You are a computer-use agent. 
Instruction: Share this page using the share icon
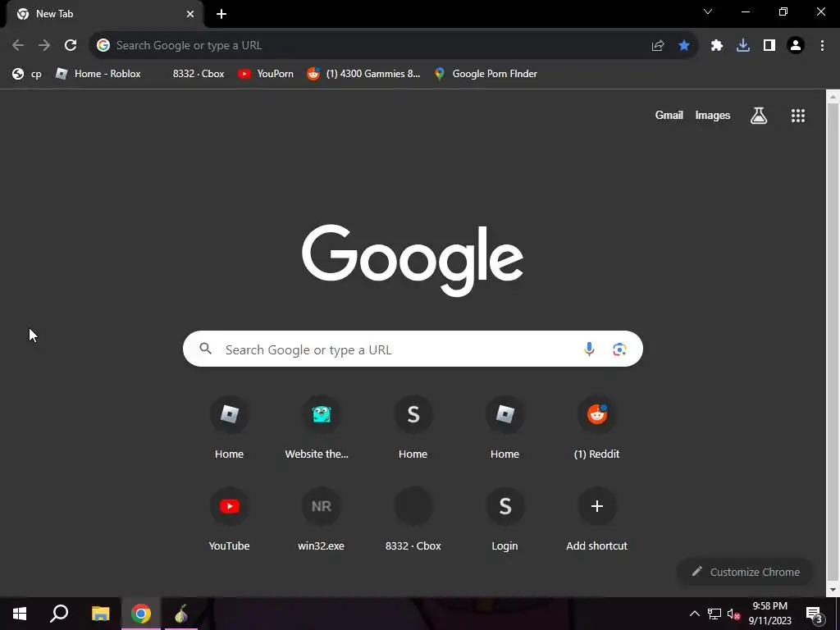pyautogui.click(x=658, y=46)
